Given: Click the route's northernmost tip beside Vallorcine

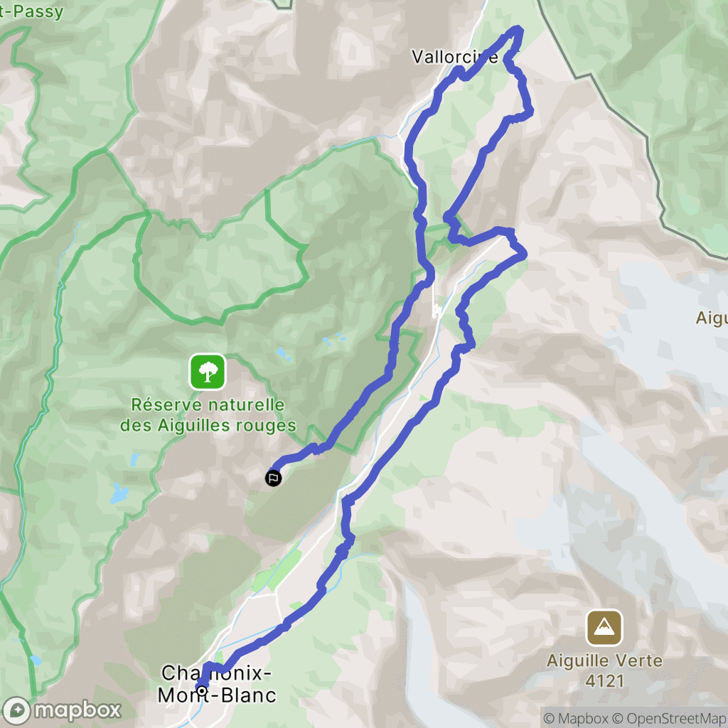Looking at the screenshot, I should click(x=517, y=31).
